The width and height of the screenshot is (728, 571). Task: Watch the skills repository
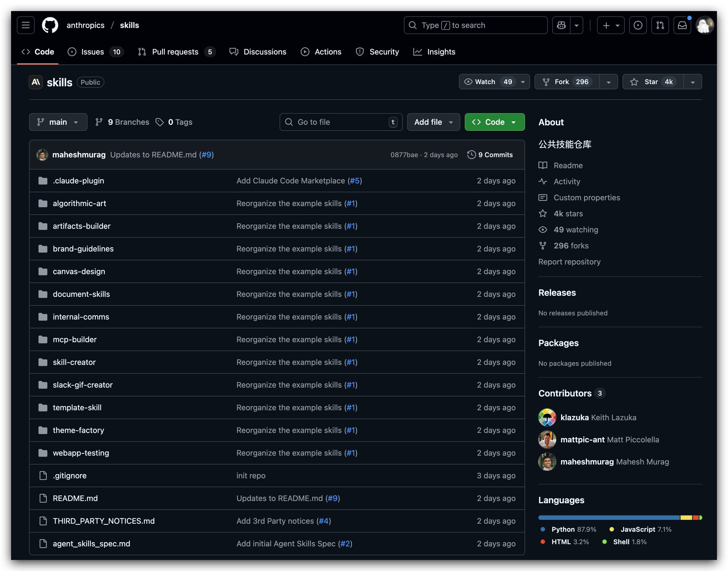485,82
